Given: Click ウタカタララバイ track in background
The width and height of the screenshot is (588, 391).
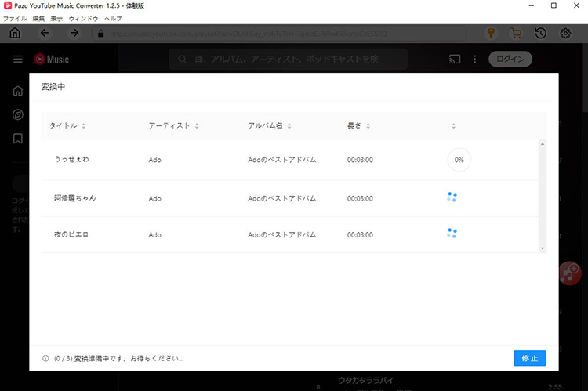Looking at the screenshot, I should (365, 381).
